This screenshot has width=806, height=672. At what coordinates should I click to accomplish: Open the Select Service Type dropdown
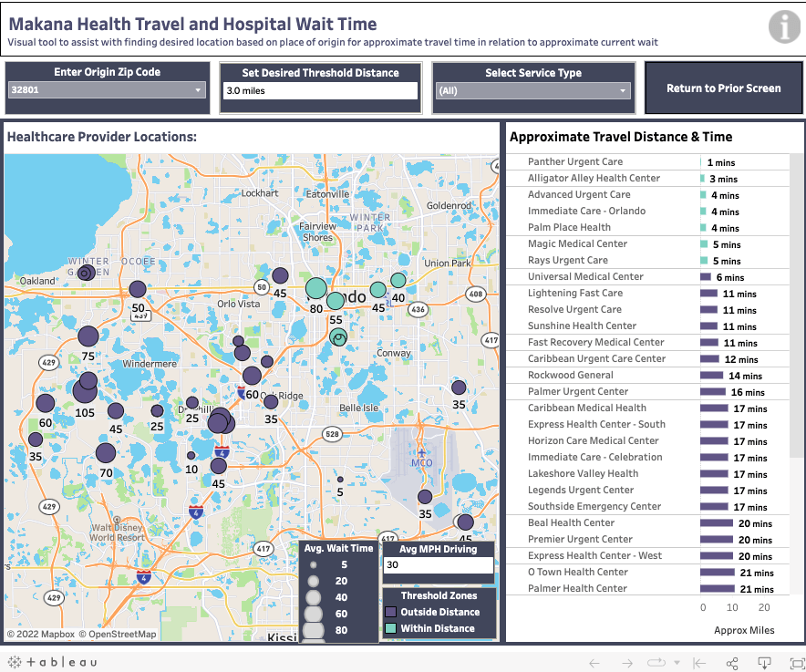[x=533, y=91]
